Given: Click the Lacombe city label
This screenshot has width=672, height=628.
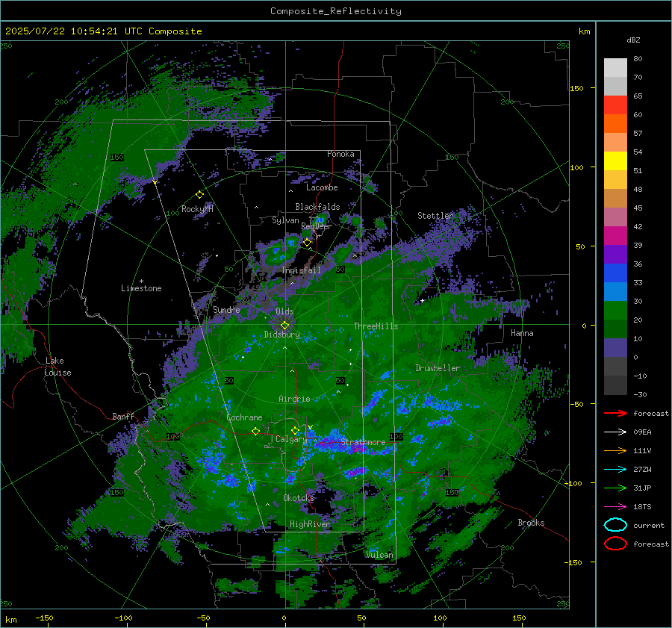Looking at the screenshot, I should click(322, 187).
